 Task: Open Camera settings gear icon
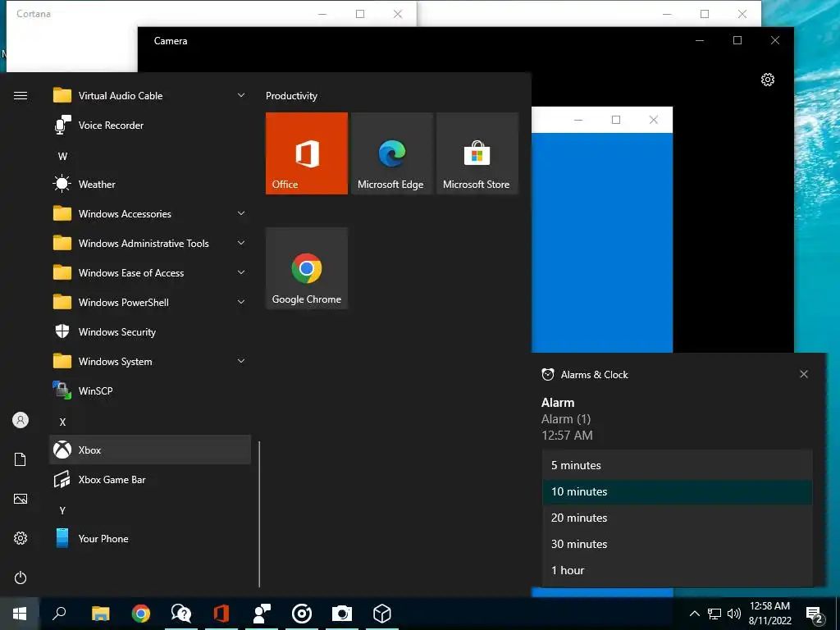tap(768, 80)
